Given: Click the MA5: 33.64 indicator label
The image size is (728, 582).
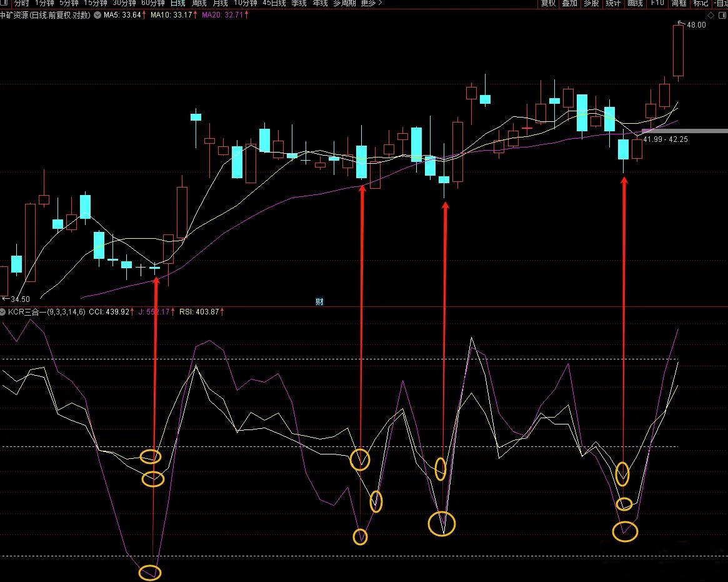Looking at the screenshot, I should click(x=122, y=15).
